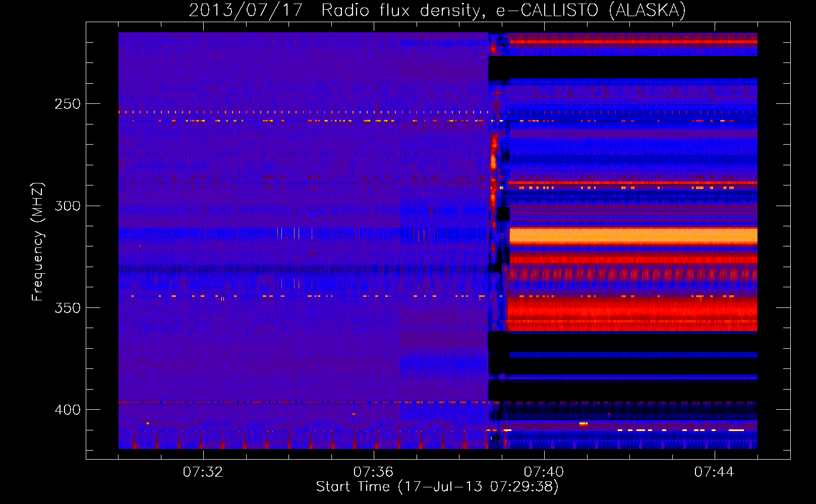Click the 250 frequency tick label
The image size is (816, 504).
click(68, 104)
